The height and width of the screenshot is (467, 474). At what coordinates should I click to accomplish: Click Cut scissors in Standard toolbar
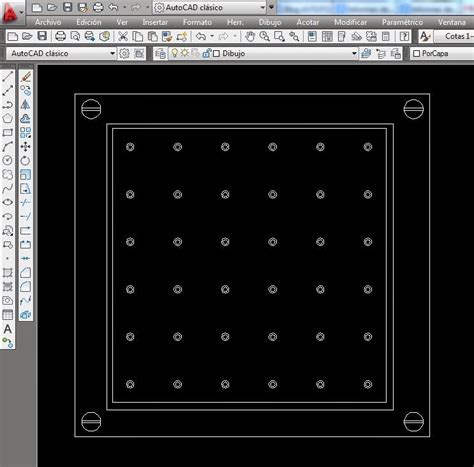123,36
